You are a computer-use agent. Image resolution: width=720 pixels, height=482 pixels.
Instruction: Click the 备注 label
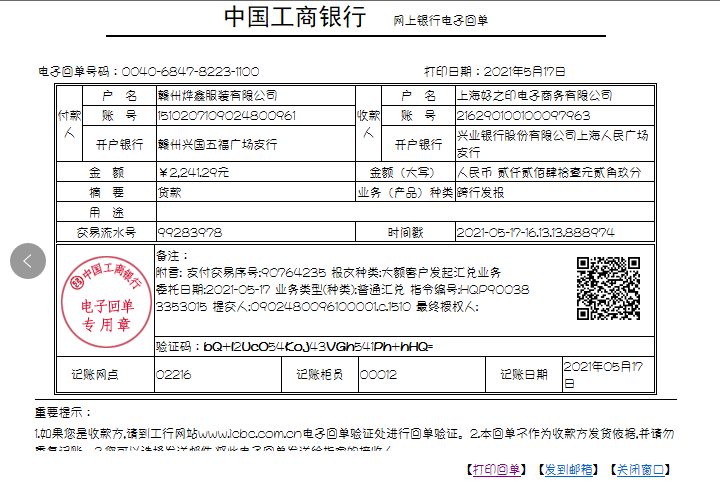point(172,256)
